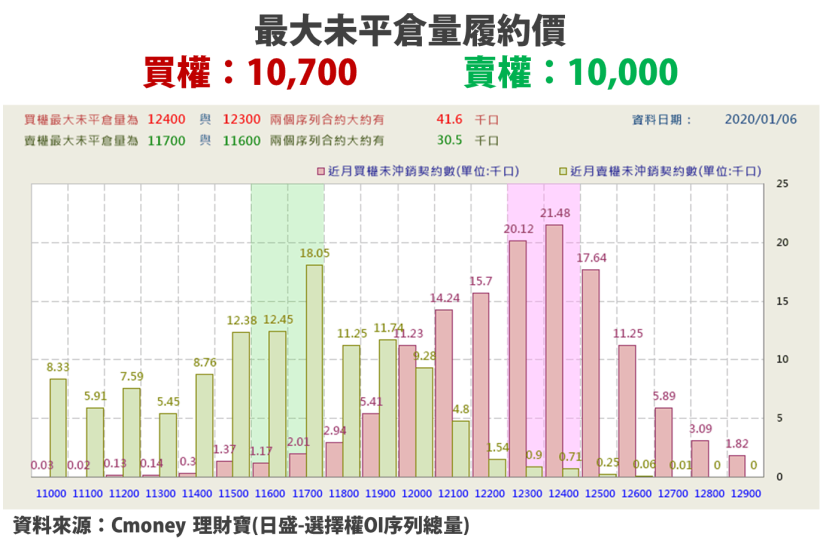Click x-axis strike label 11300

pyautogui.click(x=161, y=494)
